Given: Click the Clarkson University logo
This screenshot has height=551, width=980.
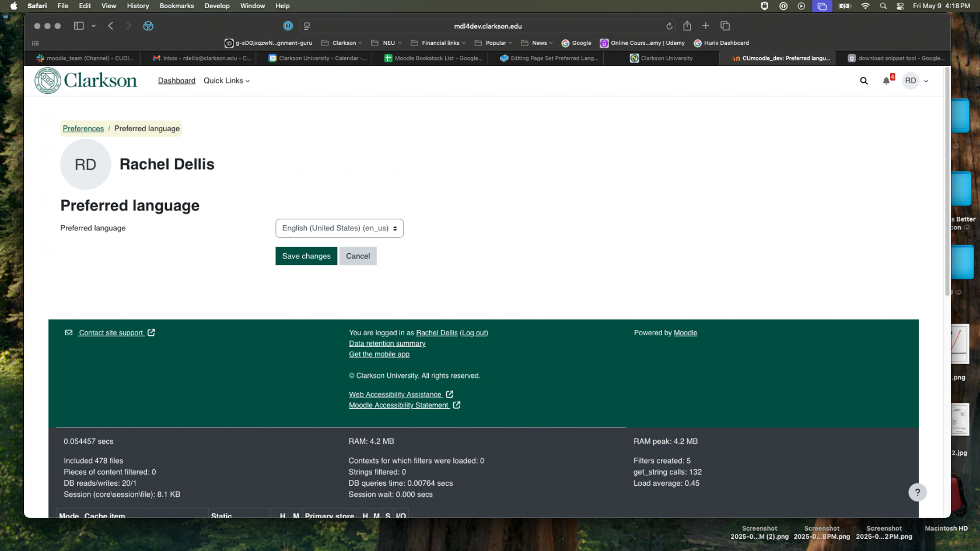Looking at the screenshot, I should pyautogui.click(x=85, y=80).
